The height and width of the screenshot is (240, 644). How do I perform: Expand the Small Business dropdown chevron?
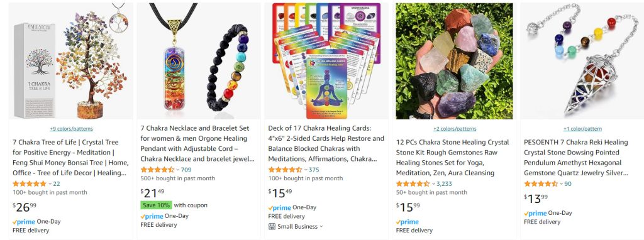(x=321, y=226)
